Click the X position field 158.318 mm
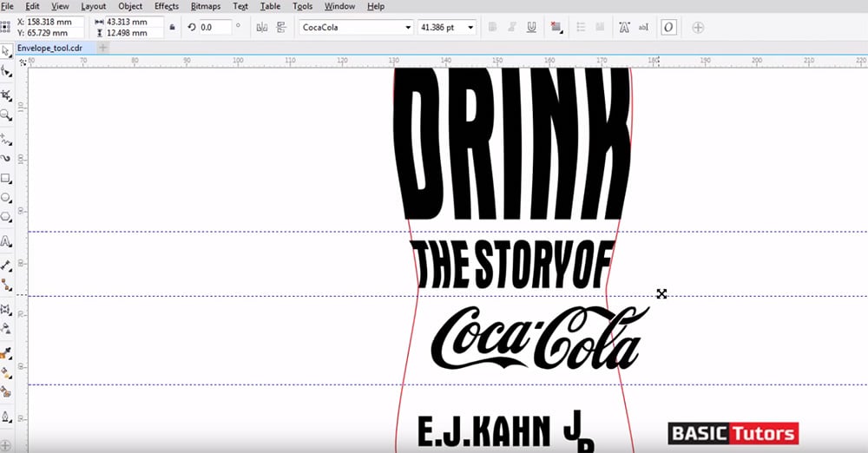 55,23
